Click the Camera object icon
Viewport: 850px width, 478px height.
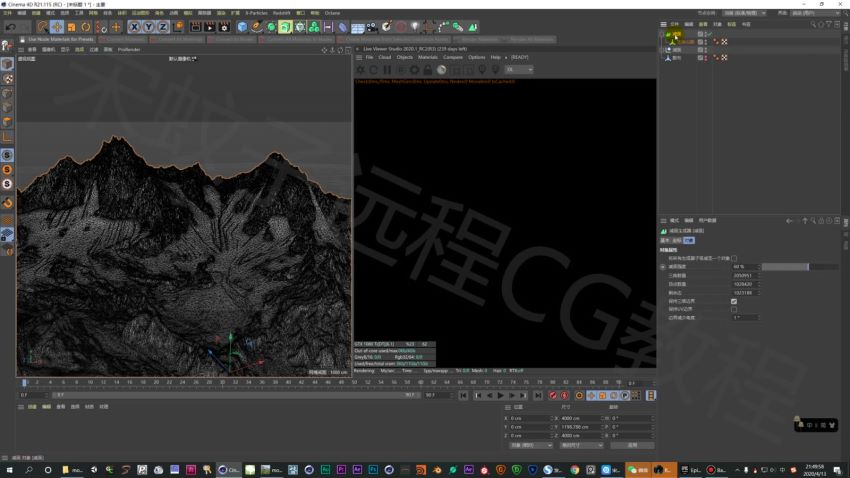point(372,27)
